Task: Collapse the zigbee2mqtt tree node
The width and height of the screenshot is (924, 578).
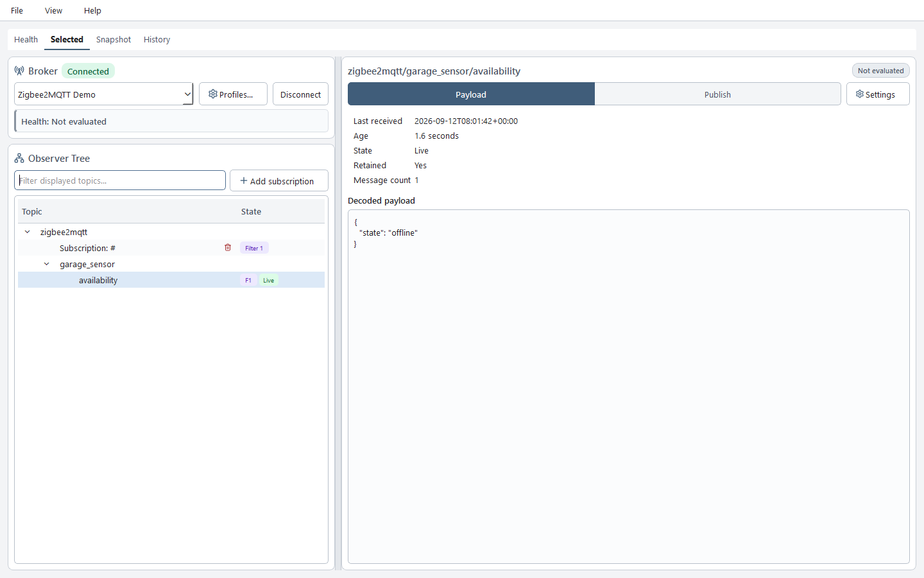Action: tap(28, 232)
